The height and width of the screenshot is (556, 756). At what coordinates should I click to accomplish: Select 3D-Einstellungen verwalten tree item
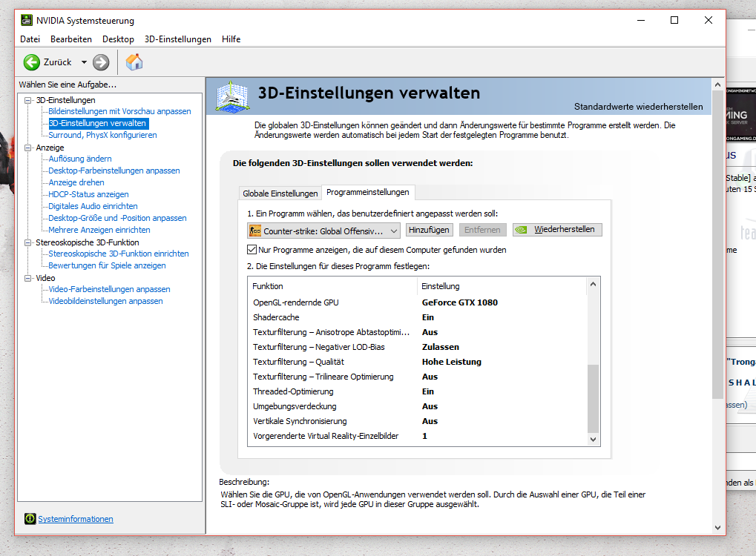click(x=98, y=123)
